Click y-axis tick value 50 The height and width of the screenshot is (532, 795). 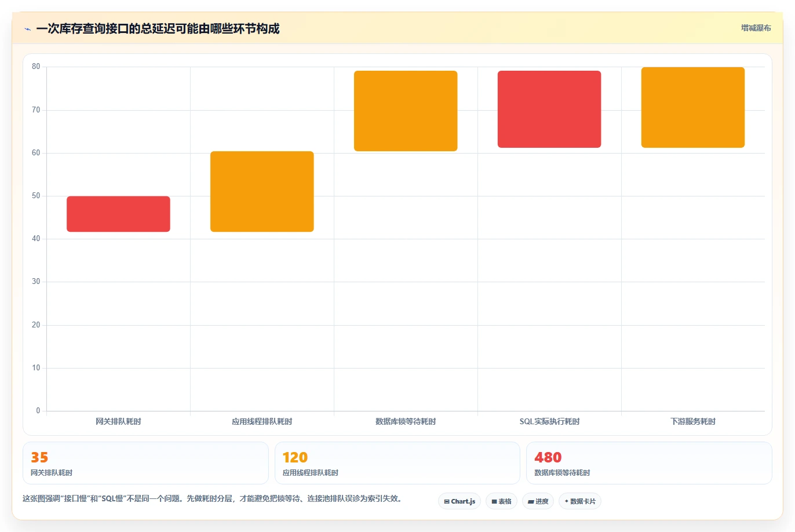tap(36, 196)
